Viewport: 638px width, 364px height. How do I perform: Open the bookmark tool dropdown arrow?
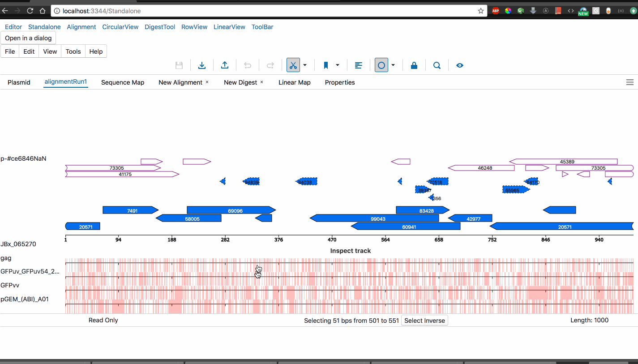tap(338, 65)
